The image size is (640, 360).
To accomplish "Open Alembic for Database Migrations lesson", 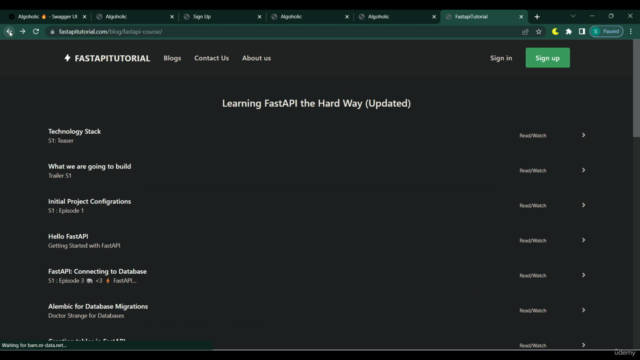I will point(98,307).
